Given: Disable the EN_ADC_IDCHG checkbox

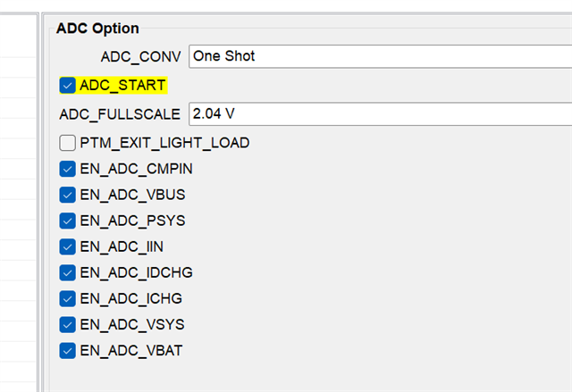Looking at the screenshot, I should pos(67,271).
